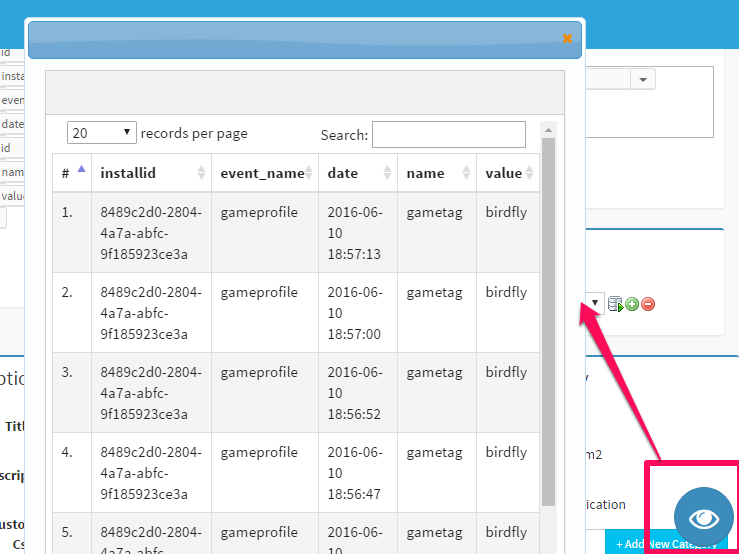Click gametag in row 4
The width and height of the screenshot is (739, 554).
click(434, 453)
